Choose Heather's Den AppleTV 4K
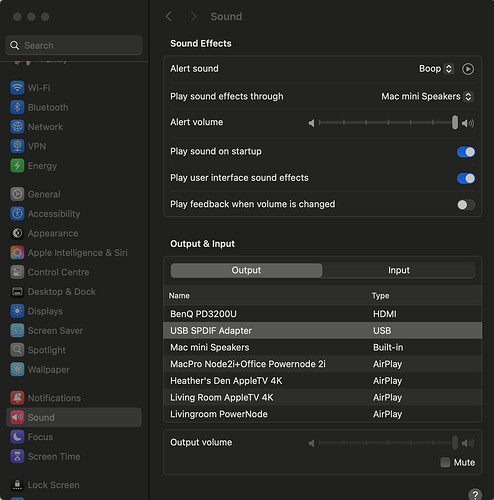Image resolution: width=494 pixels, height=500 pixels. [323, 380]
